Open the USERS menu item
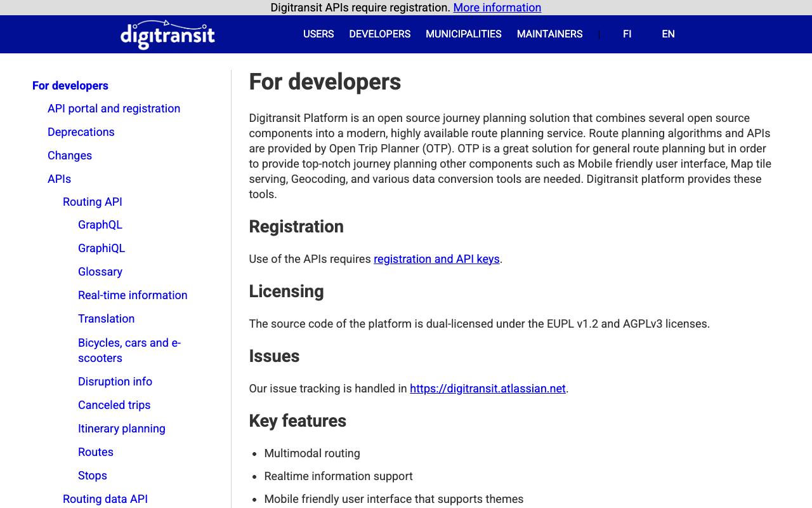The width and height of the screenshot is (812, 508). click(x=318, y=34)
